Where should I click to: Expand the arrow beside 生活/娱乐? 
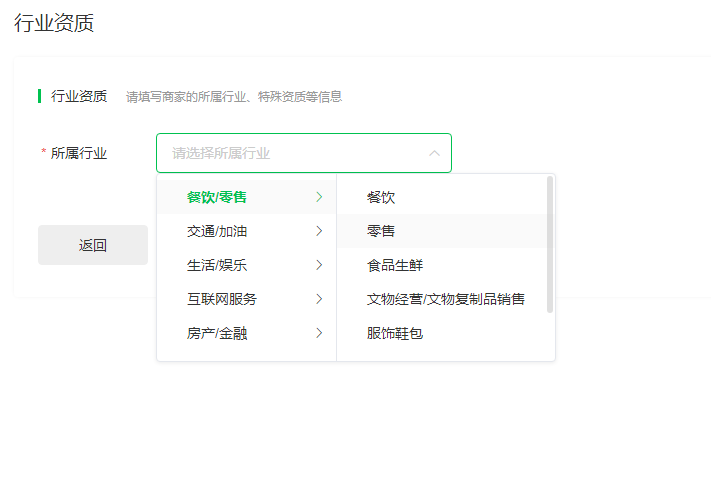tap(319, 265)
